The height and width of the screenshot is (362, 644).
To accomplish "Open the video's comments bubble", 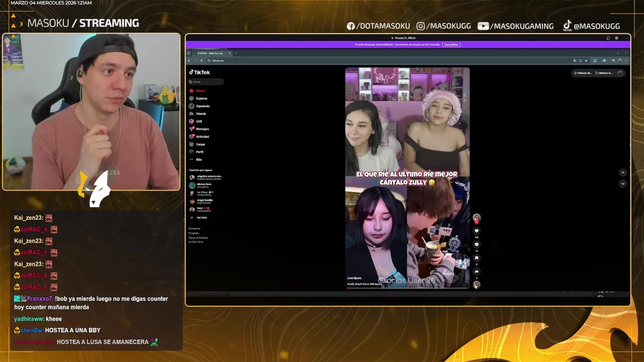I will pyautogui.click(x=476, y=245).
